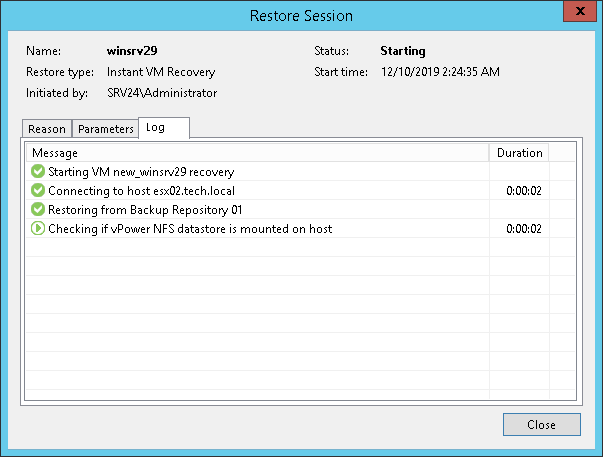Open the Parameters tab
The image size is (603, 457).
pos(105,129)
